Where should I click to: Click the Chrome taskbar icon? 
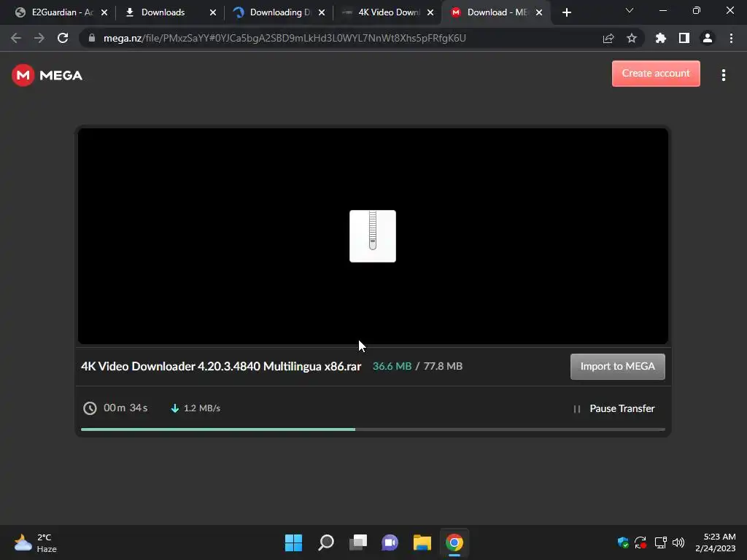(x=454, y=542)
